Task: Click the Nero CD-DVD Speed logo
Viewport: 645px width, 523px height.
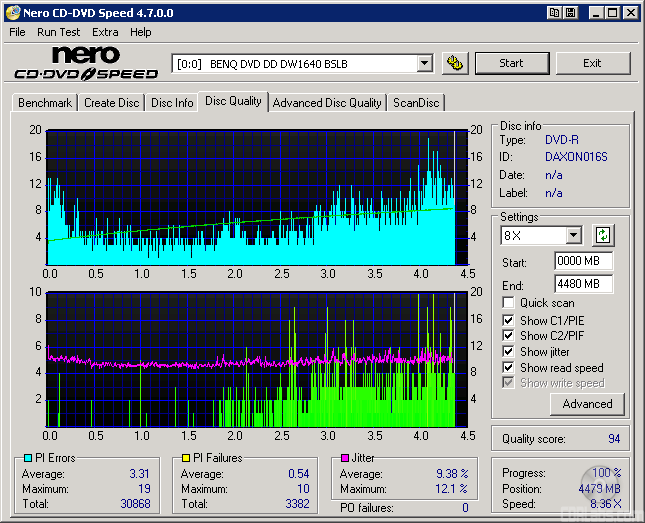Action: (x=86, y=62)
